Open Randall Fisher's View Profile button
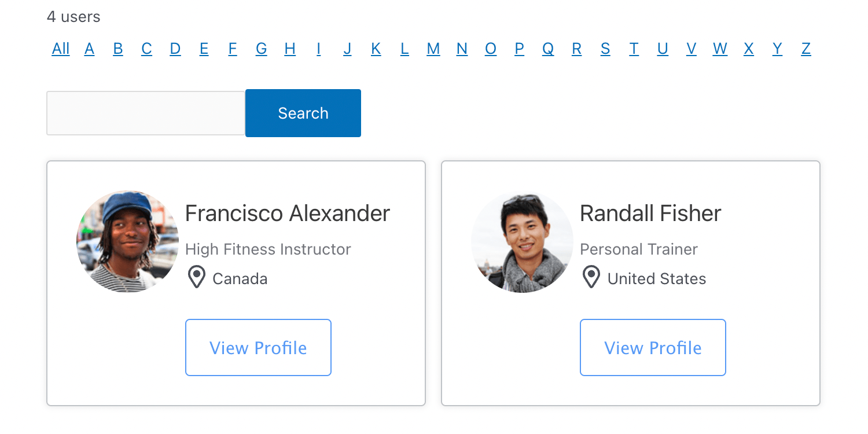Image resolution: width=868 pixels, height=434 pixels. point(653,347)
